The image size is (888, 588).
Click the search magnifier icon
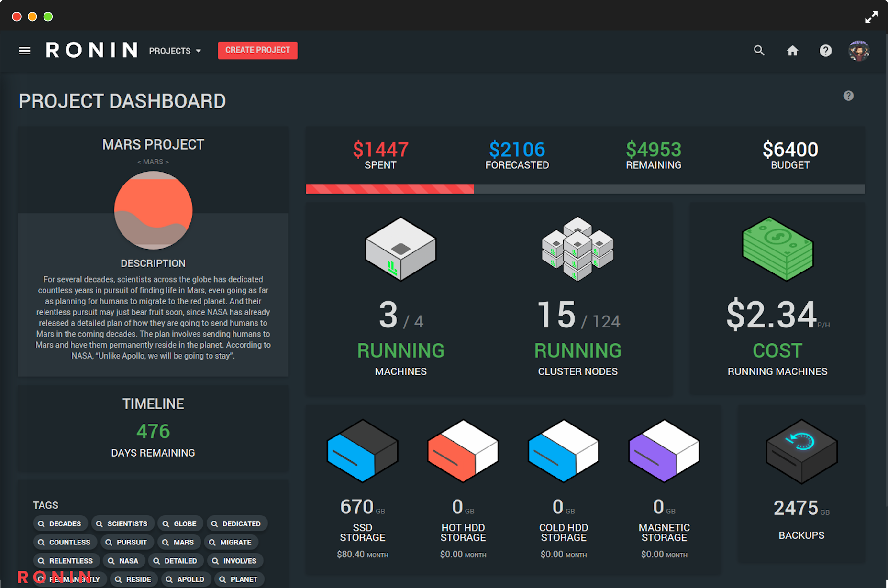coord(759,51)
